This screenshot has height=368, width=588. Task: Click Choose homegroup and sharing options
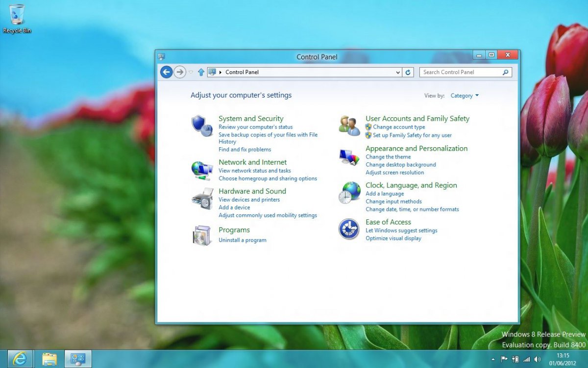268,179
